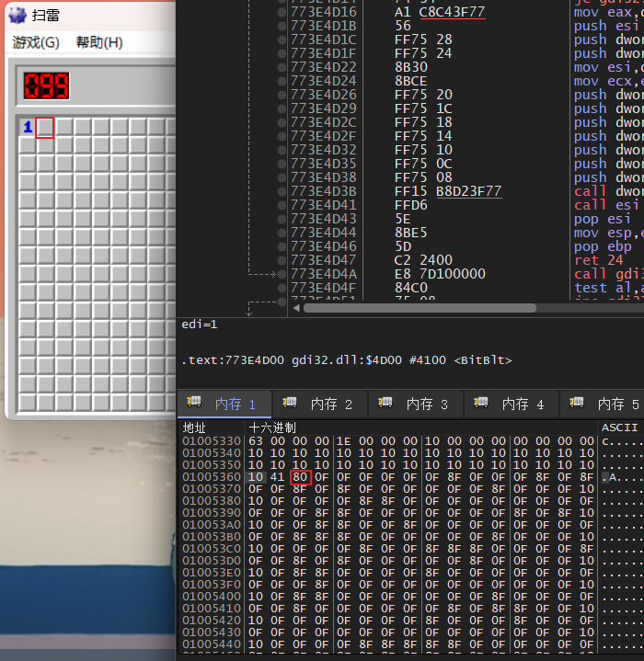Select dump address 01005360
The height and width of the screenshot is (661, 644).
tap(212, 477)
